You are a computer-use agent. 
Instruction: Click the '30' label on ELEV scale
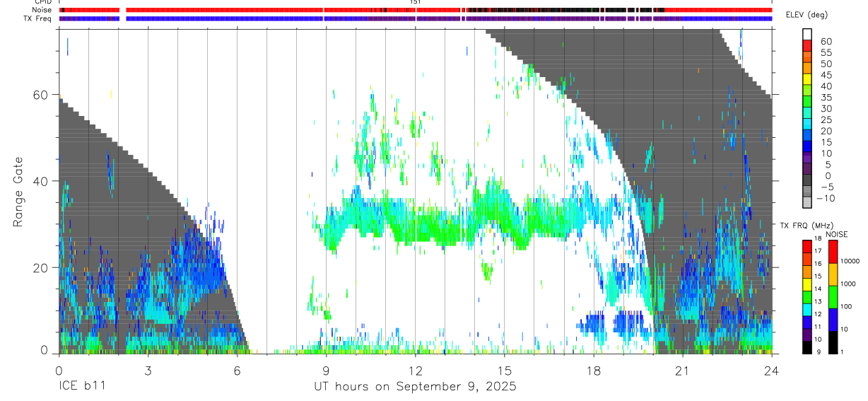tap(825, 108)
